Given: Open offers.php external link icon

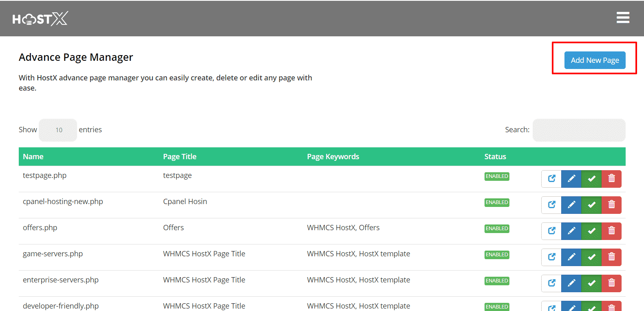Looking at the screenshot, I should [x=551, y=231].
